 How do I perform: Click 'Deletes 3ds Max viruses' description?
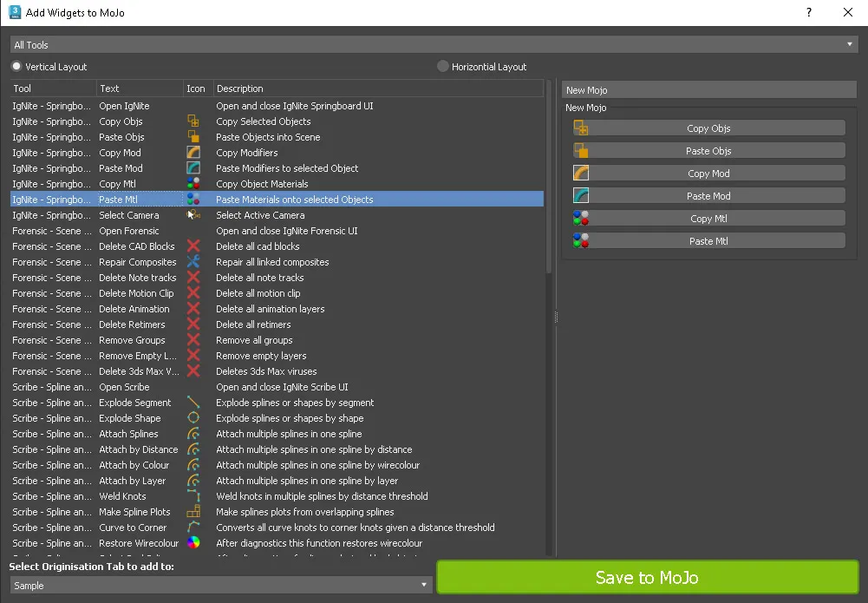tap(266, 371)
